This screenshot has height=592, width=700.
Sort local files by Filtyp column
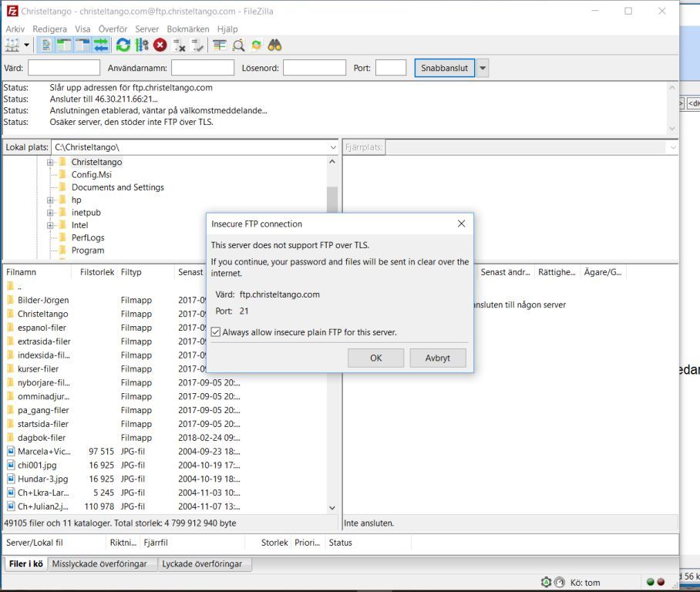click(x=146, y=272)
